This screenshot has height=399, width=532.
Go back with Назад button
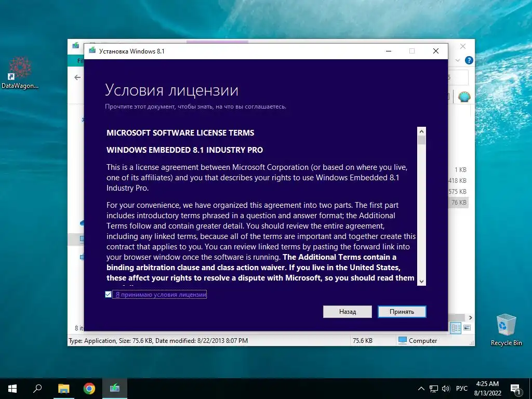pyautogui.click(x=348, y=312)
